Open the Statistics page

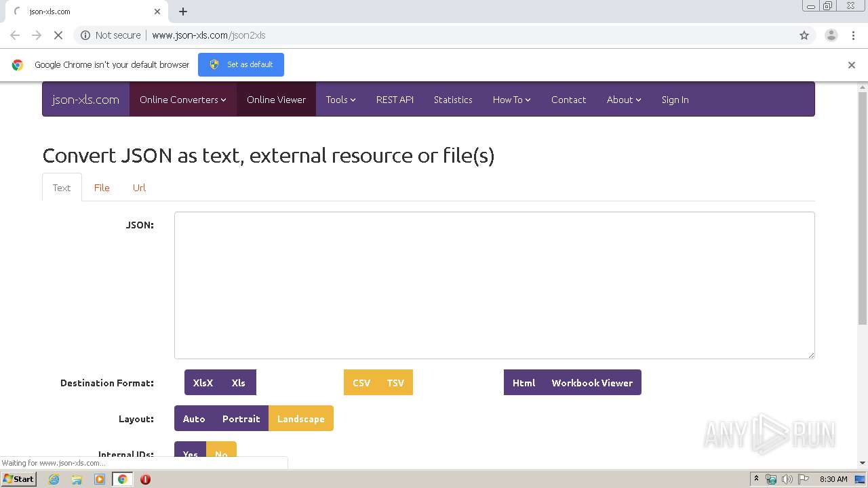453,100
